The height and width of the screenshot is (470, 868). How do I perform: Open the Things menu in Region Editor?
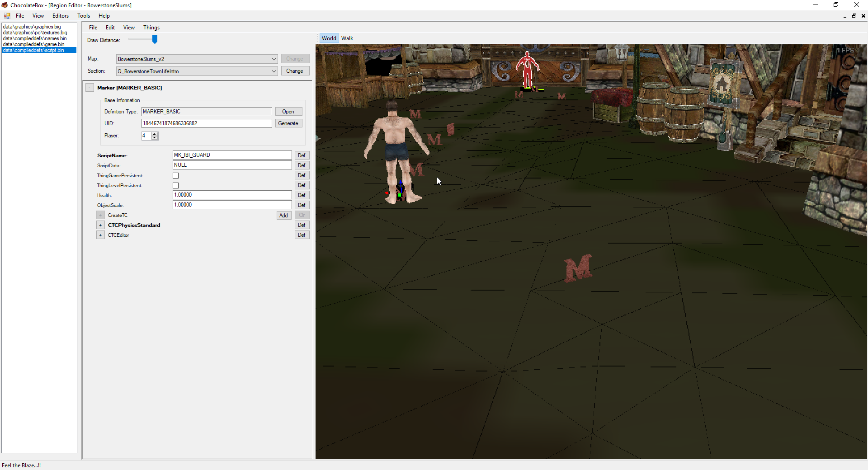(151, 28)
